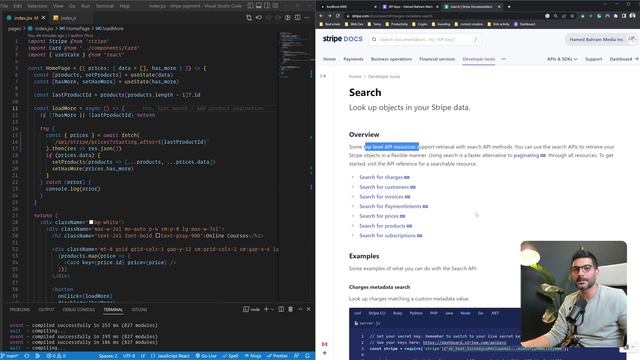
Task: Open the Payments nav item in Stripe Docs
Action: 353,59
